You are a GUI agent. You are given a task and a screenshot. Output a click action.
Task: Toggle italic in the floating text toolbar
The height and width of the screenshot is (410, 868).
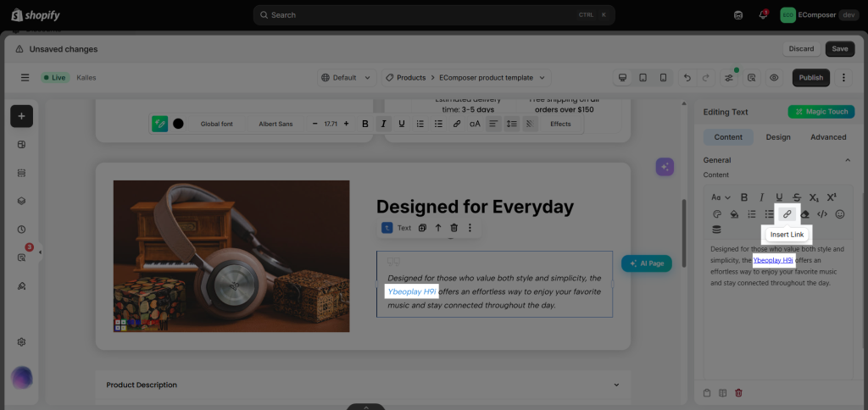(383, 124)
